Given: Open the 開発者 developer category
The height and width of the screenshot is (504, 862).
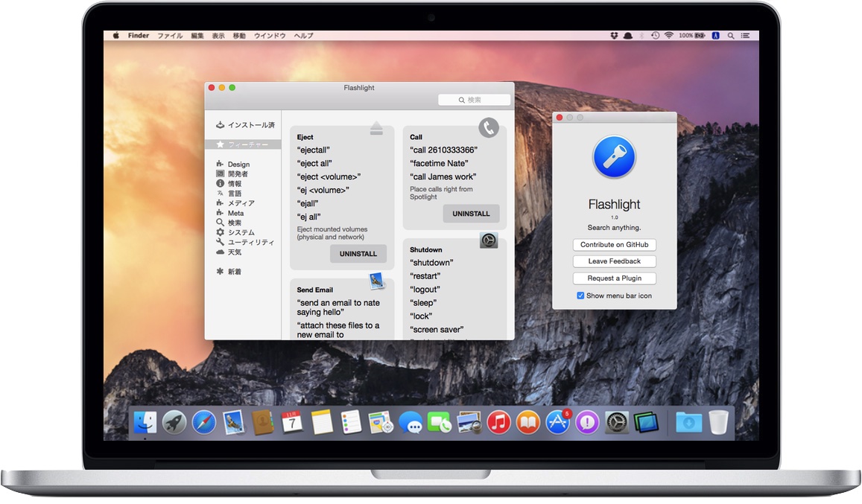Looking at the screenshot, I should click(232, 173).
